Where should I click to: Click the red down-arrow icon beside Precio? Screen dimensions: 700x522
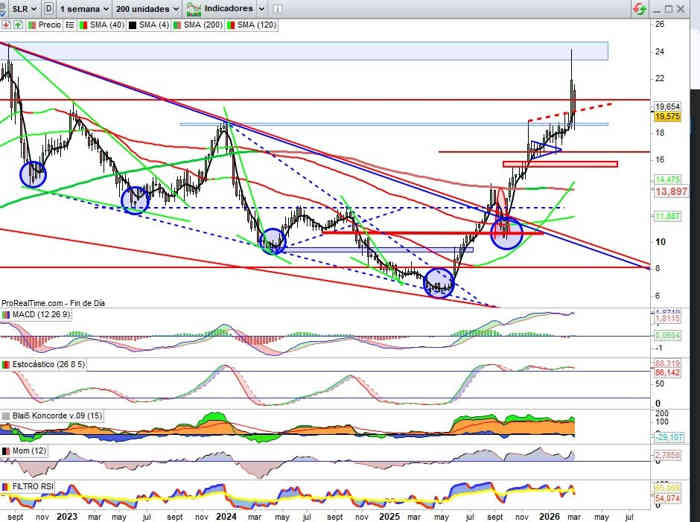coord(7,25)
